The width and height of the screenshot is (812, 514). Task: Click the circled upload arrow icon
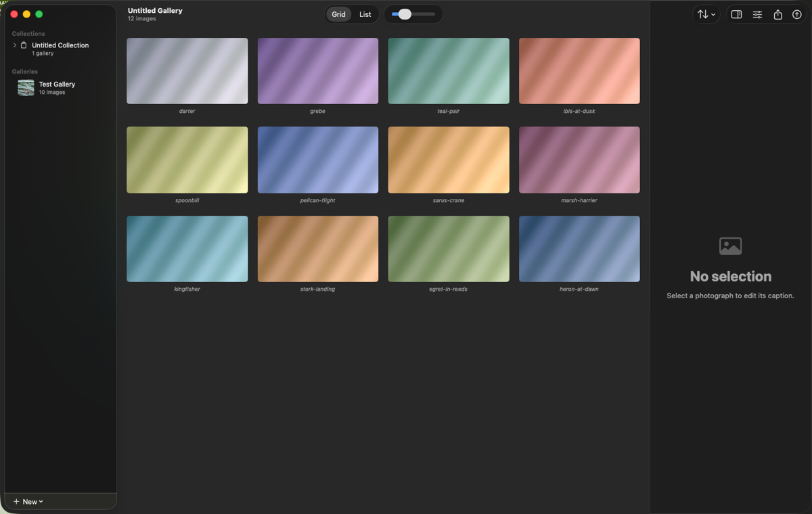797,14
